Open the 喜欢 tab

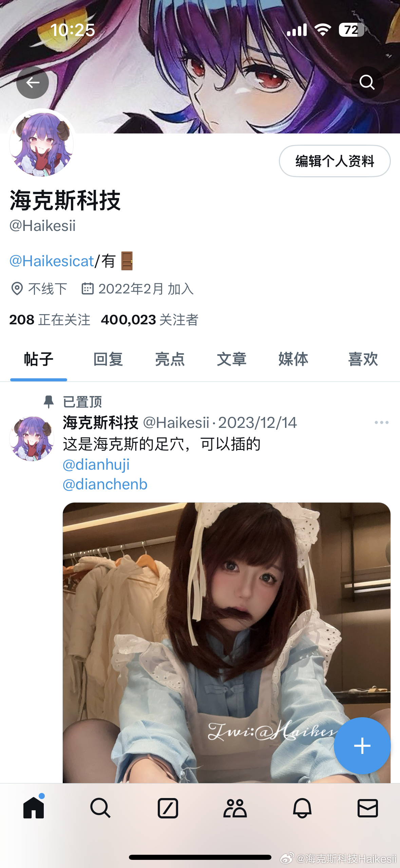click(363, 359)
